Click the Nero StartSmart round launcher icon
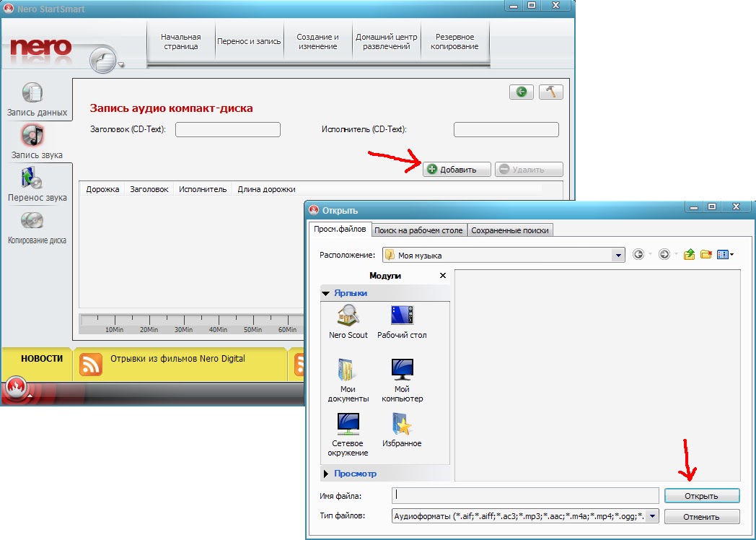 [x=102, y=60]
